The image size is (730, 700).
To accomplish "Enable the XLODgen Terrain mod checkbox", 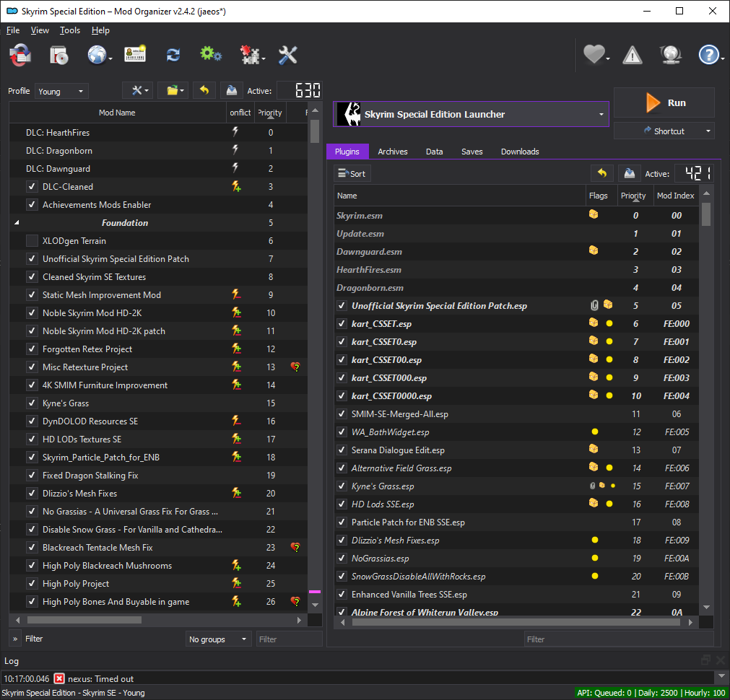I will pyautogui.click(x=32, y=240).
